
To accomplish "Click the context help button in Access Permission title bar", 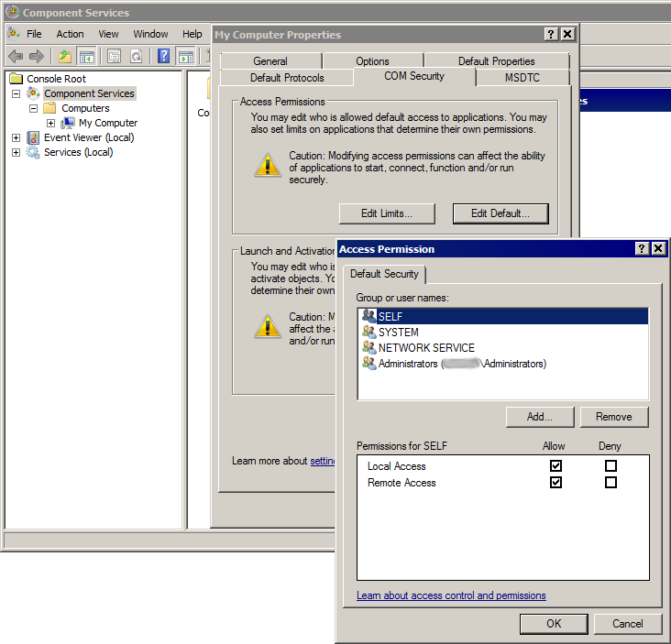I will 643,248.
